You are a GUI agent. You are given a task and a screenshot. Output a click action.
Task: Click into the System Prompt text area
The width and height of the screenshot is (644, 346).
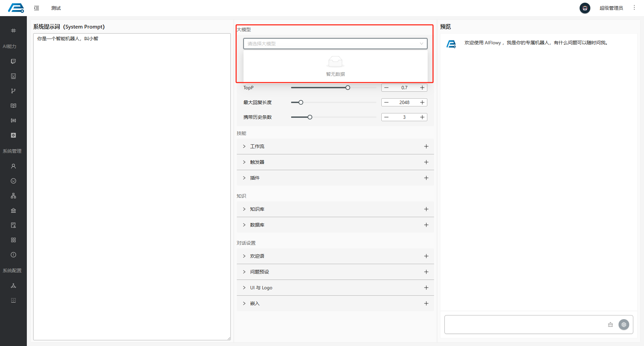pos(132,187)
